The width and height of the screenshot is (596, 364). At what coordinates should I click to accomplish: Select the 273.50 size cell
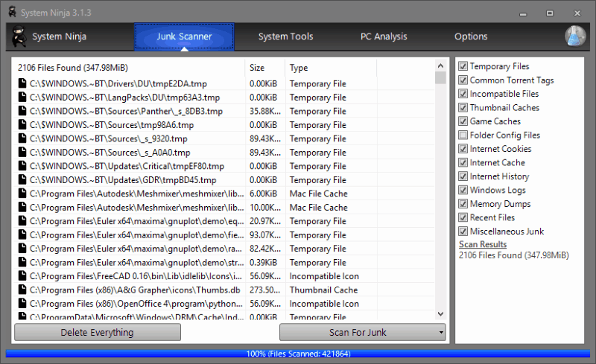265,290
